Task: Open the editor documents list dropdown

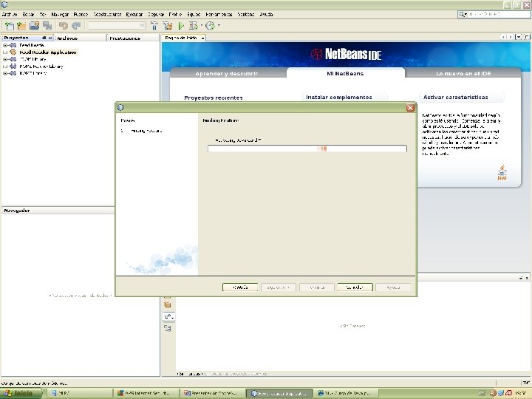Action: (519, 37)
